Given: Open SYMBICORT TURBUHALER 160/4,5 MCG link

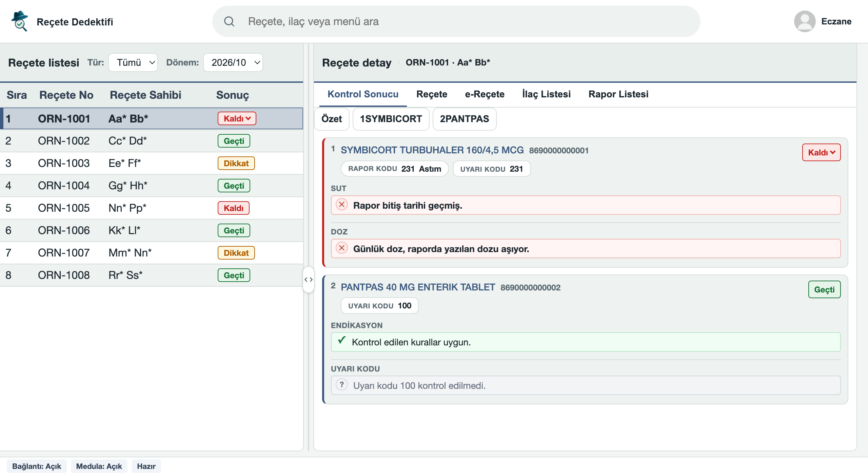Looking at the screenshot, I should pyautogui.click(x=432, y=150).
